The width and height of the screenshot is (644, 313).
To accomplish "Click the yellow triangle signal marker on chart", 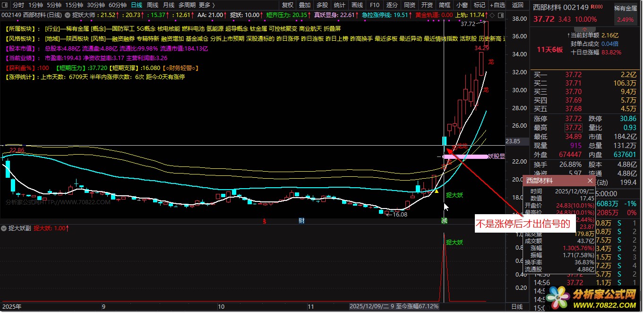I will 437,191.
